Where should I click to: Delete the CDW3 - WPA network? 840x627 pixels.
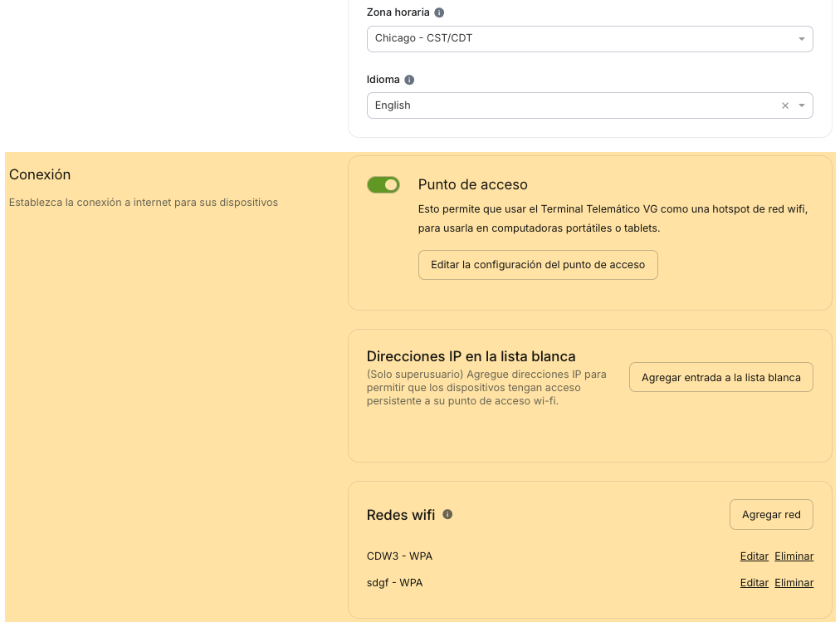794,556
